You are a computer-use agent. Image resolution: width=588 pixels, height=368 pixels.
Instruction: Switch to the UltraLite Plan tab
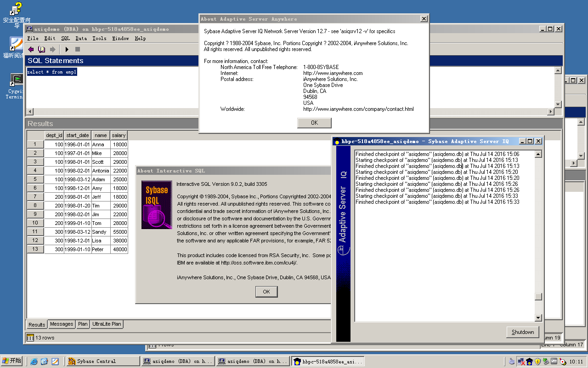tap(107, 324)
